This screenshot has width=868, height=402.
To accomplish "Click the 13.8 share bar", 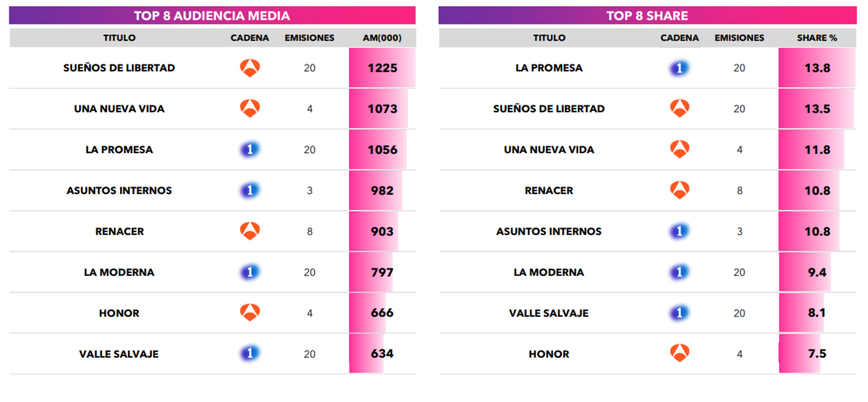I will [816, 68].
